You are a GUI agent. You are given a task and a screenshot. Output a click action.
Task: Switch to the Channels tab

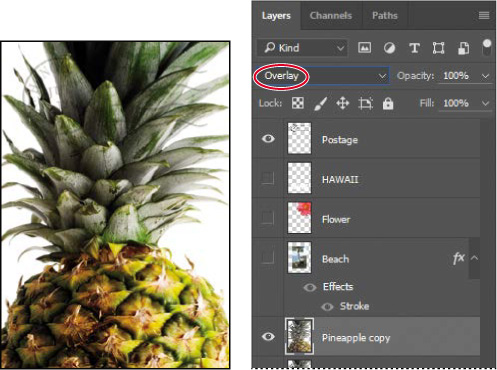pyautogui.click(x=331, y=16)
